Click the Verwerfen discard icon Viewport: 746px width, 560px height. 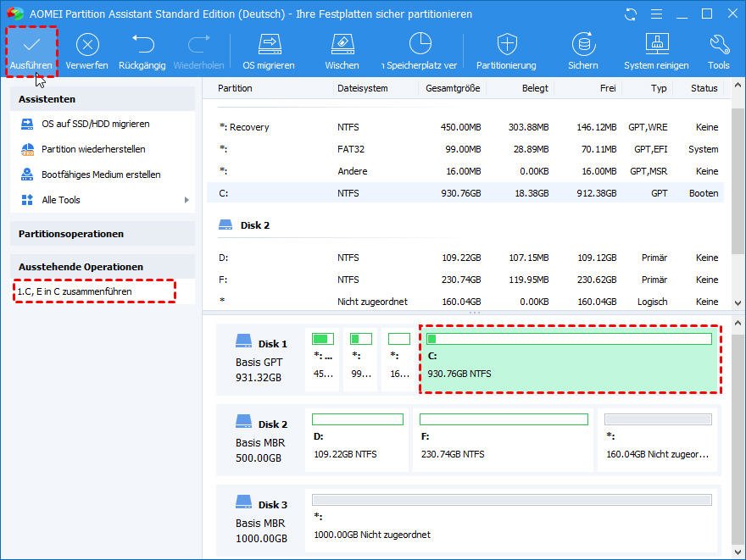[86, 45]
